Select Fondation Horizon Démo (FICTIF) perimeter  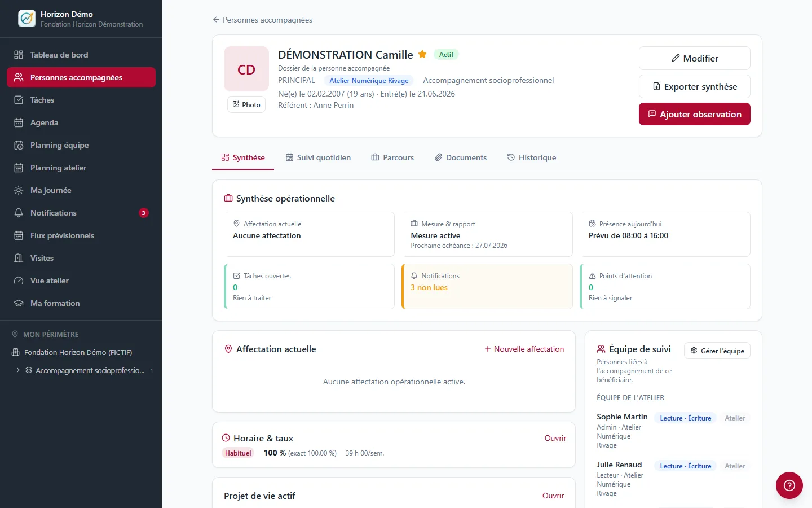point(78,352)
